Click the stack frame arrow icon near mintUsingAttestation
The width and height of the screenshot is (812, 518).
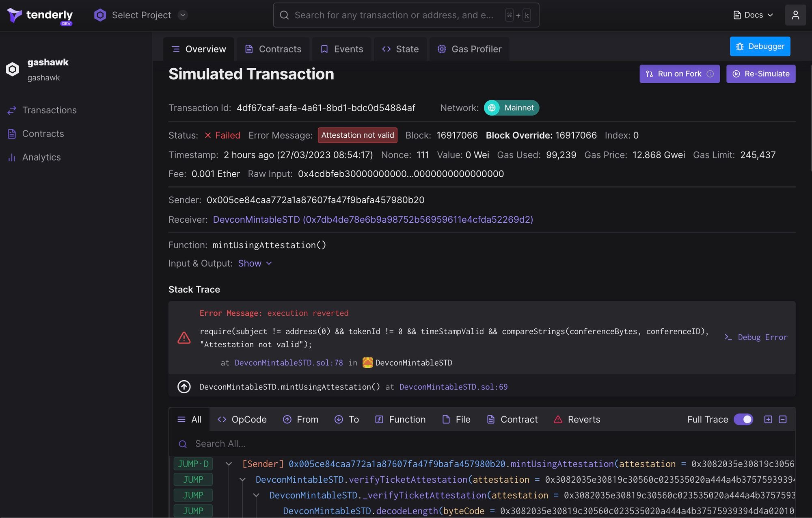pos(184,386)
